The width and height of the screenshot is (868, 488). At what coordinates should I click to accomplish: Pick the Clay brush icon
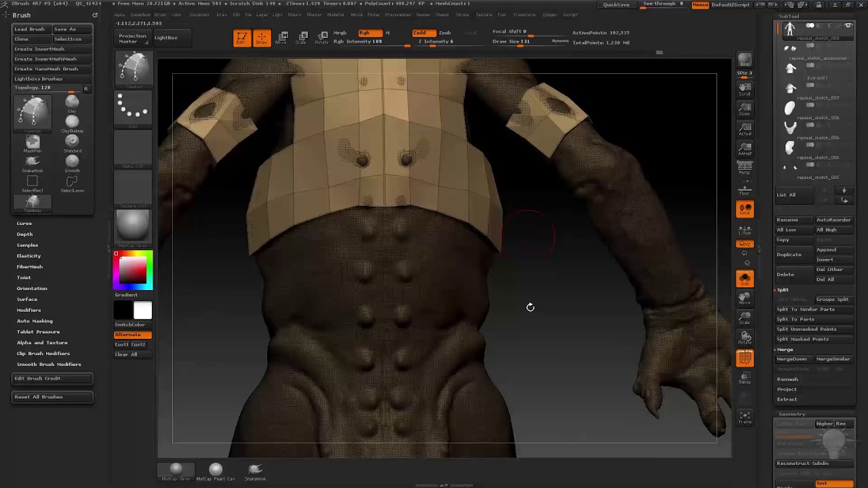pyautogui.click(x=72, y=104)
